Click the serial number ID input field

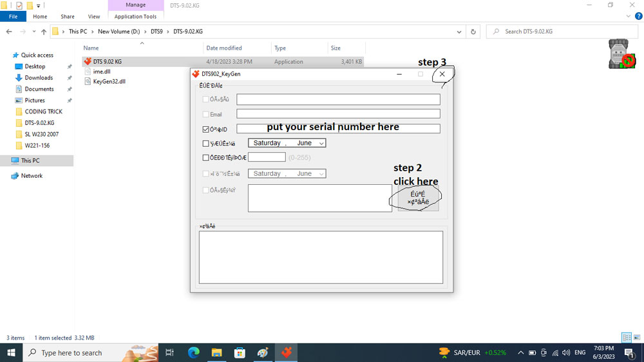point(338,129)
